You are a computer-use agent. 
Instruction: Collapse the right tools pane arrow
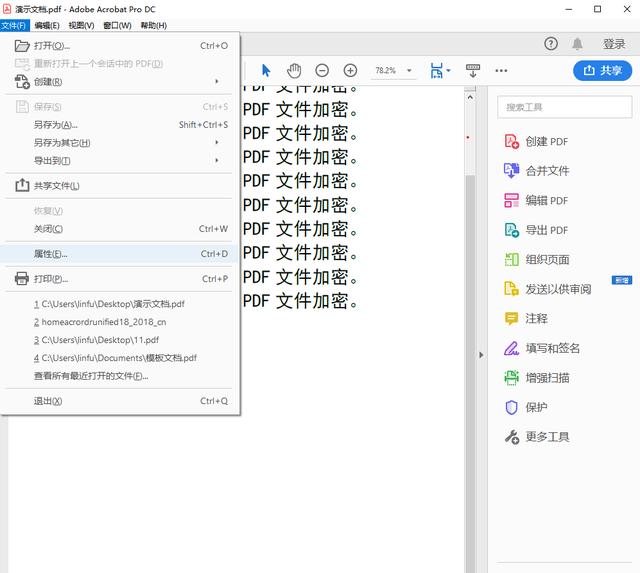click(x=481, y=355)
